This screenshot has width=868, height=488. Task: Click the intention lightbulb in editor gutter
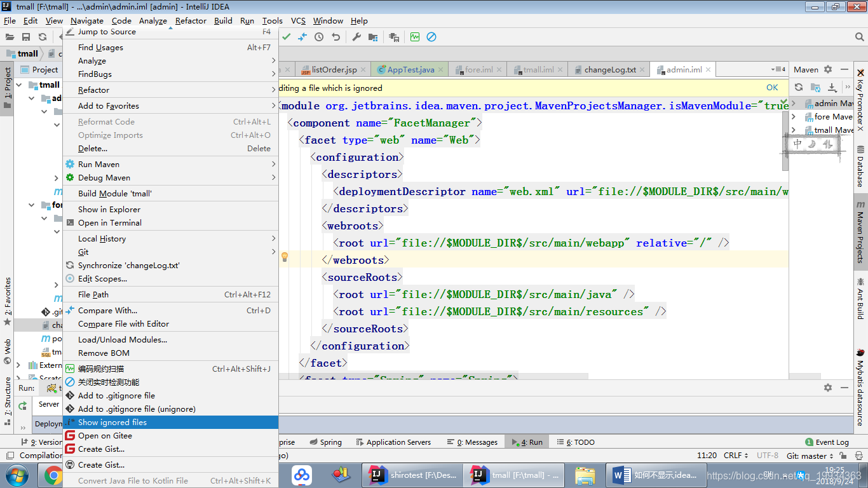click(x=285, y=257)
